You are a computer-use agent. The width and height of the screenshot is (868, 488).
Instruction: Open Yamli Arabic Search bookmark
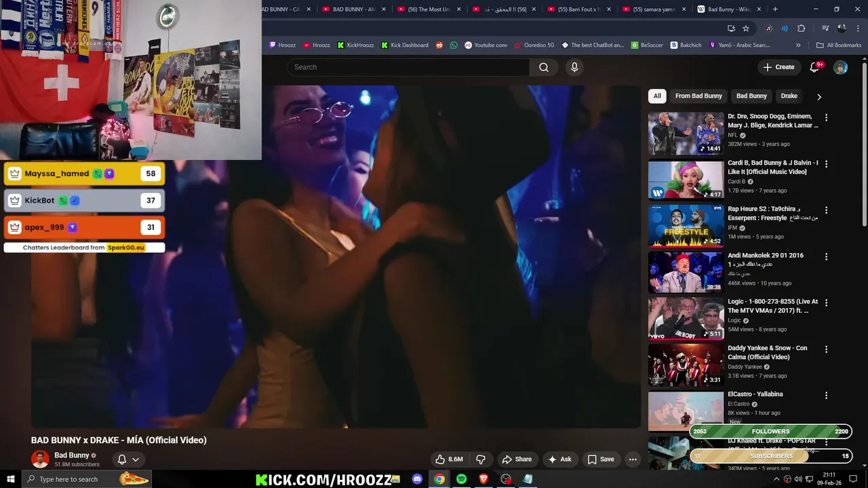click(739, 45)
